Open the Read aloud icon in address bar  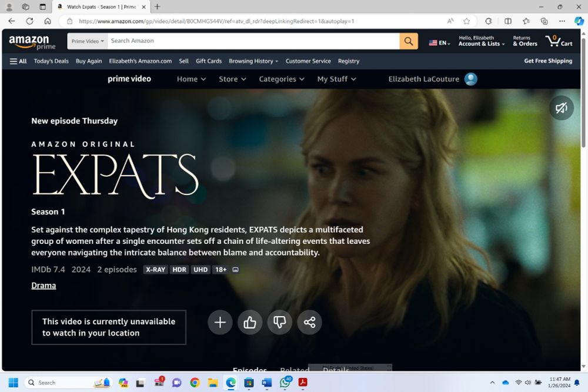[x=450, y=21]
